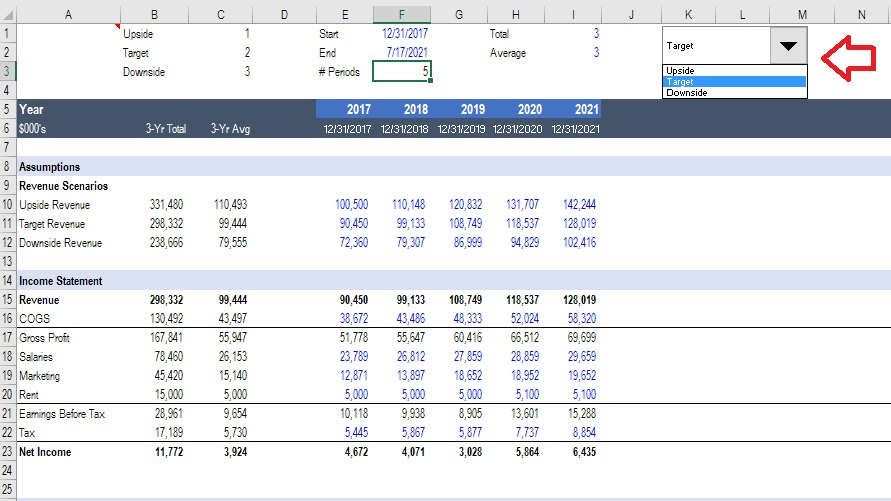This screenshot has height=501, width=891.
Task: Click Net Income 2021 value 6,435
Action: pyautogui.click(x=581, y=452)
